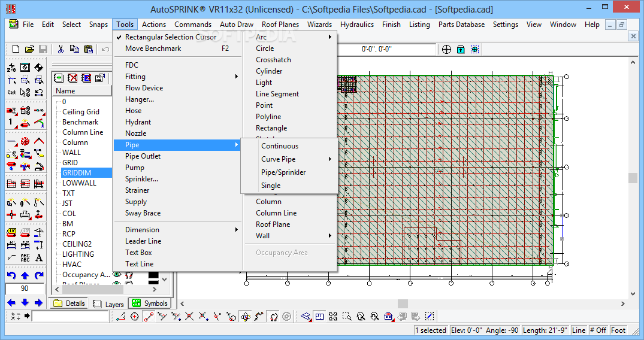Toggle the Foot units in status bar
The width and height of the screenshot is (644, 340).
pyautogui.click(x=618, y=330)
